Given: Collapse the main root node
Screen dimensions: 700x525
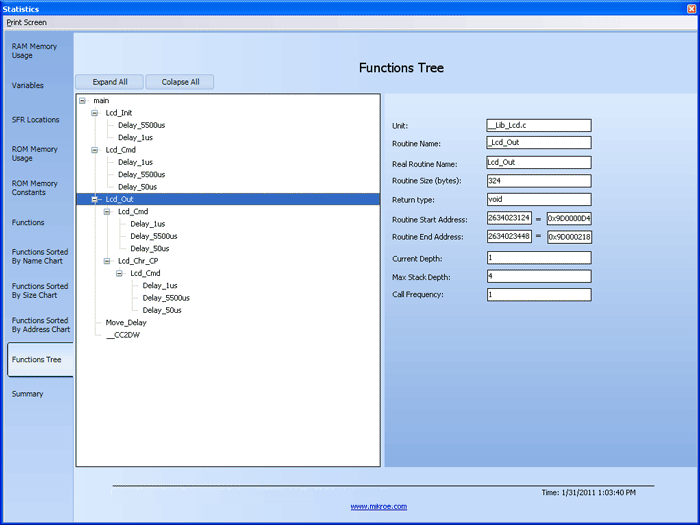Looking at the screenshot, I should [82, 101].
